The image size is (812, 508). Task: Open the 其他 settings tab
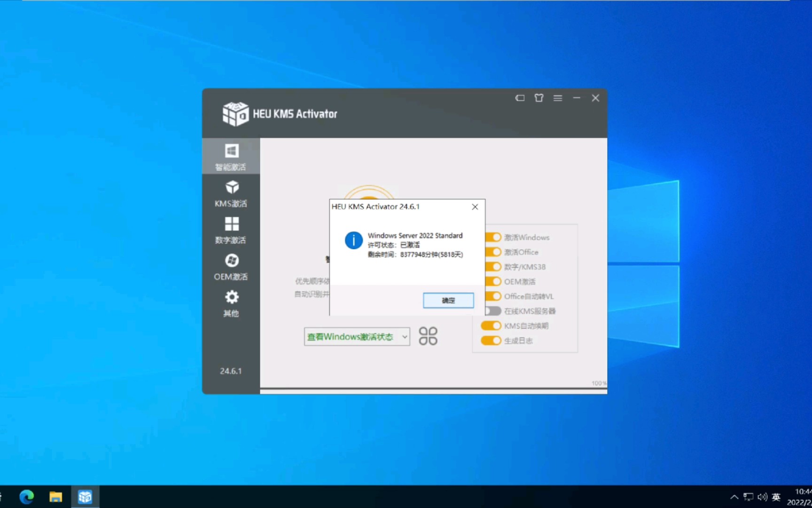[231, 303]
